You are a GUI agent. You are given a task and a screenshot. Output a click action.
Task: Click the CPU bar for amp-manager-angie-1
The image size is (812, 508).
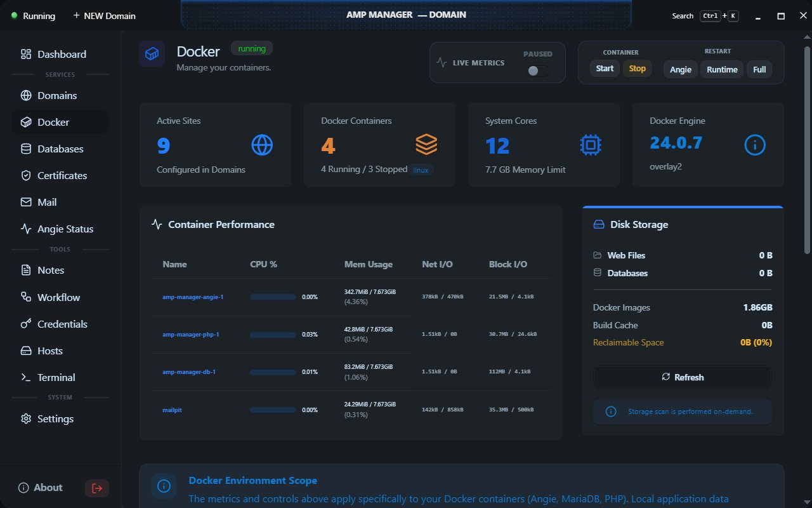point(273,297)
